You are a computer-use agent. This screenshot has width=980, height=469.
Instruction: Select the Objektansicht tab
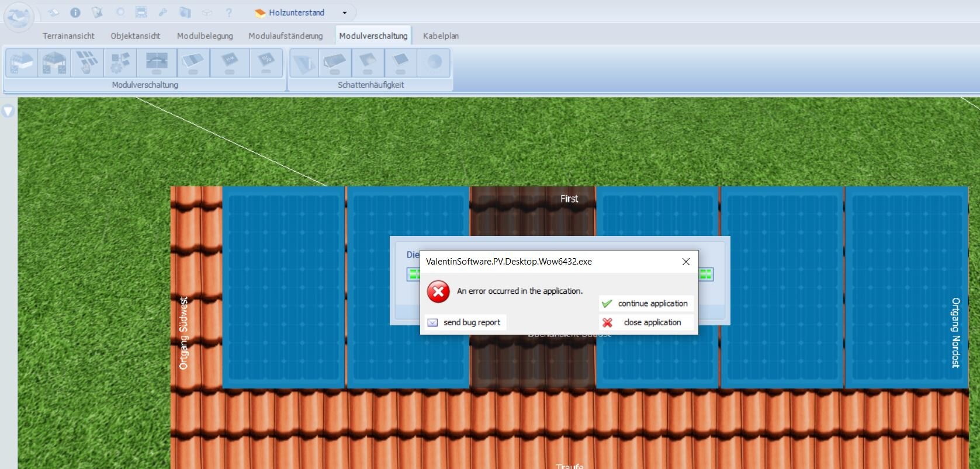click(x=135, y=36)
